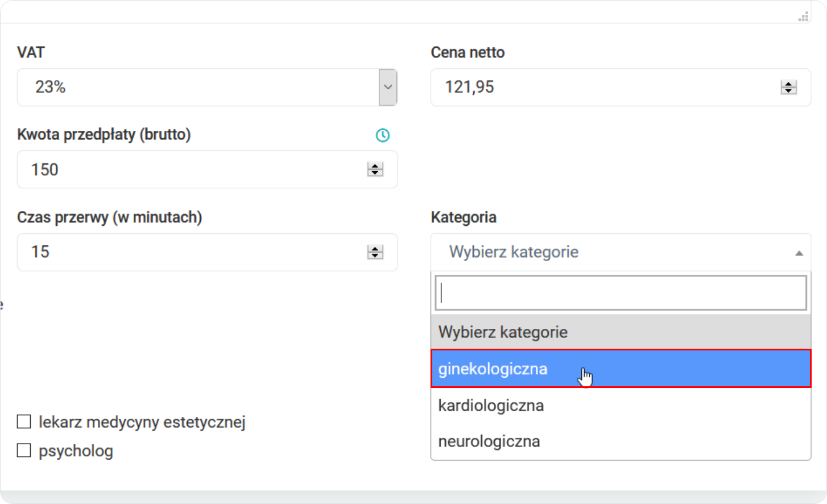This screenshot has width=827, height=504.
Task: Choose 'ginekologiczna' from category list
Action: coord(621,369)
